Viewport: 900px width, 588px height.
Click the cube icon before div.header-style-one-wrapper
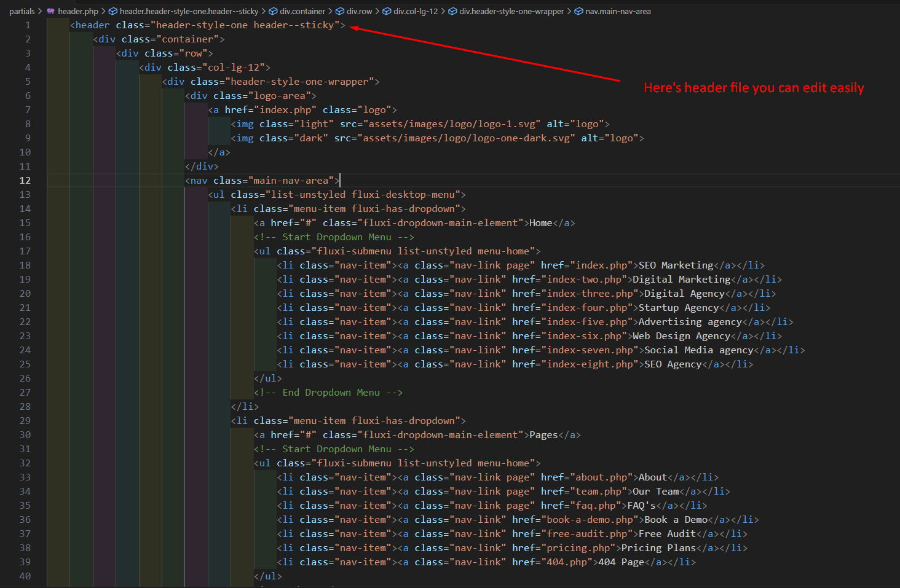(x=452, y=11)
